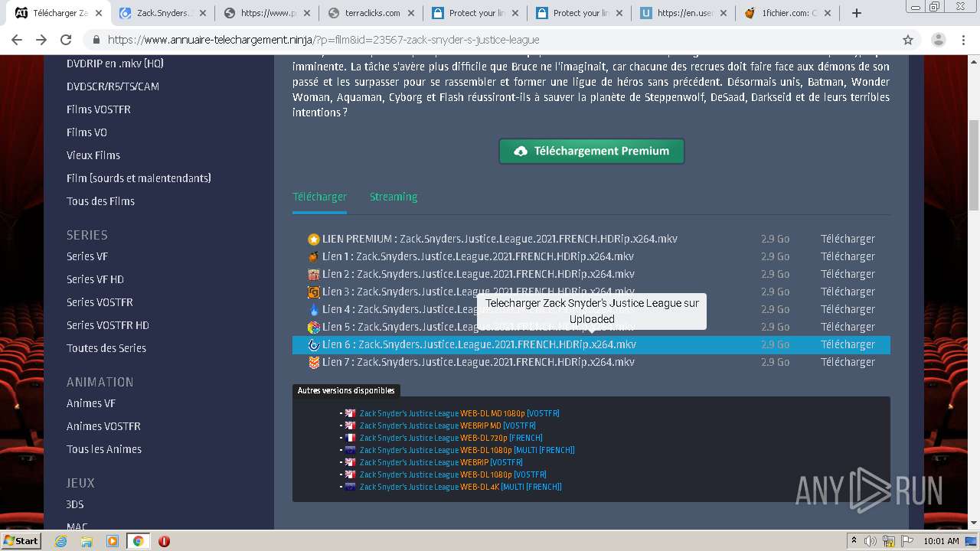Reload the current page
The width and height of the screenshot is (980, 551).
click(x=66, y=40)
